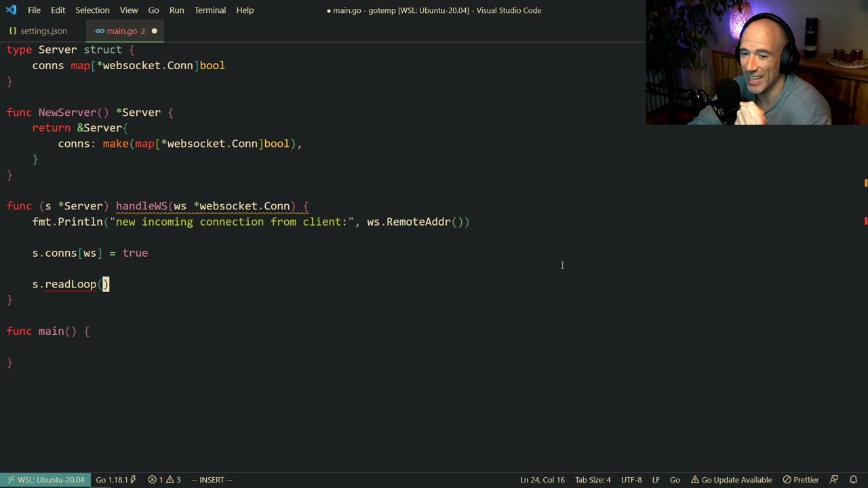The height and width of the screenshot is (488, 868).
Task: Open the Run menu
Action: click(x=176, y=10)
